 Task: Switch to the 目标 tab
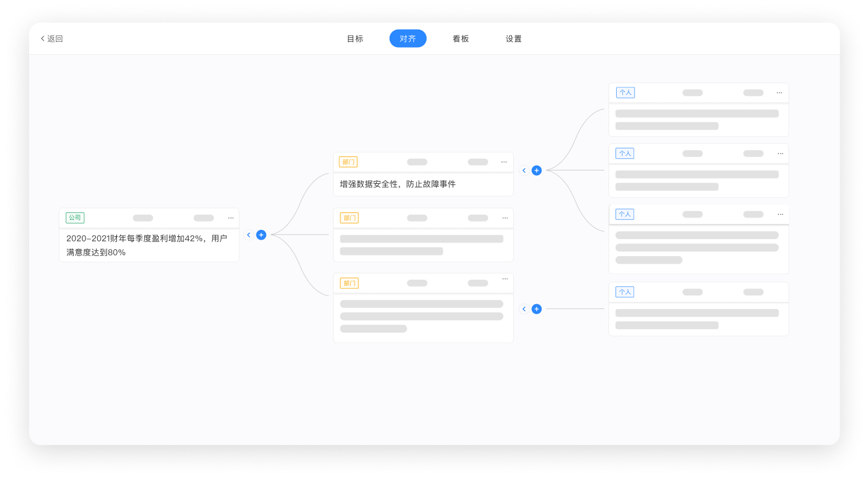(355, 38)
